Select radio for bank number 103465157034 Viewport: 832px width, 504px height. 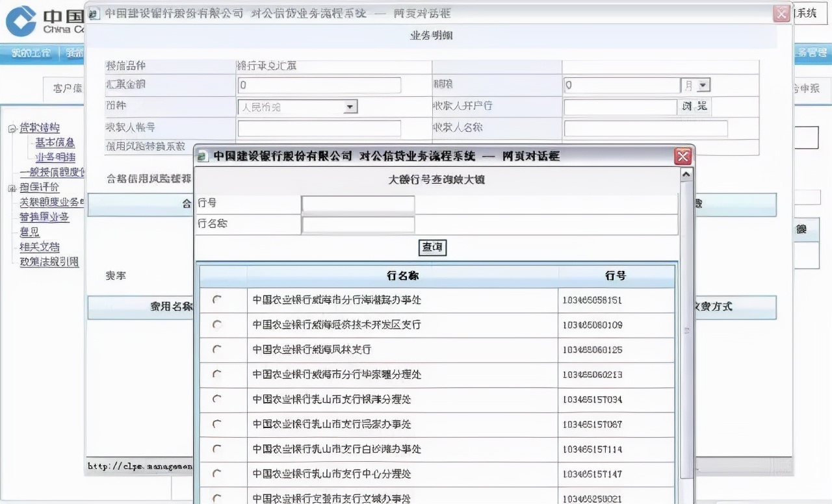coord(217,399)
